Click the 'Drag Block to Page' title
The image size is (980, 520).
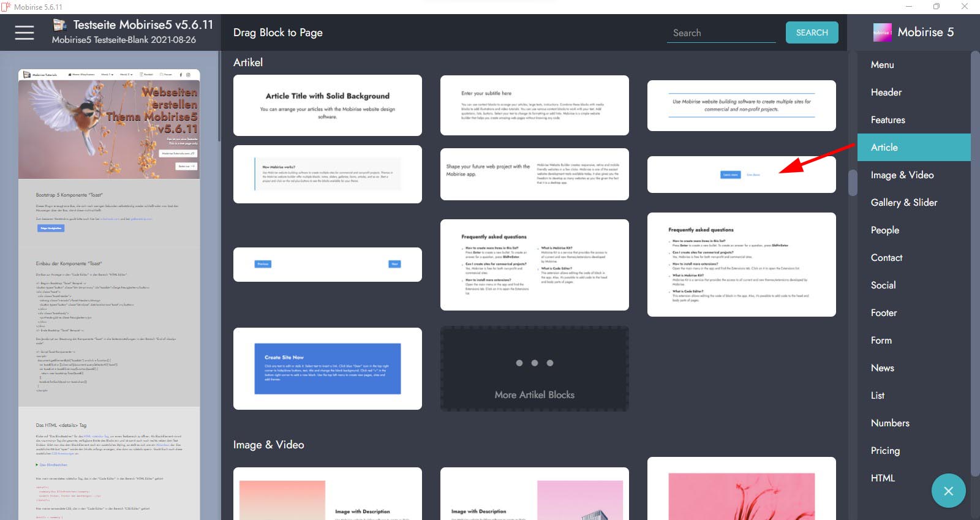tap(278, 32)
